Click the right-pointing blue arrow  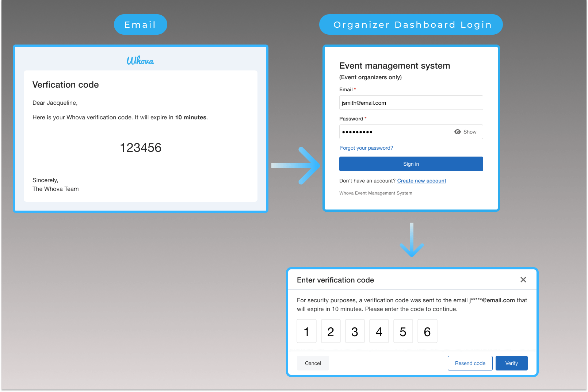click(297, 166)
